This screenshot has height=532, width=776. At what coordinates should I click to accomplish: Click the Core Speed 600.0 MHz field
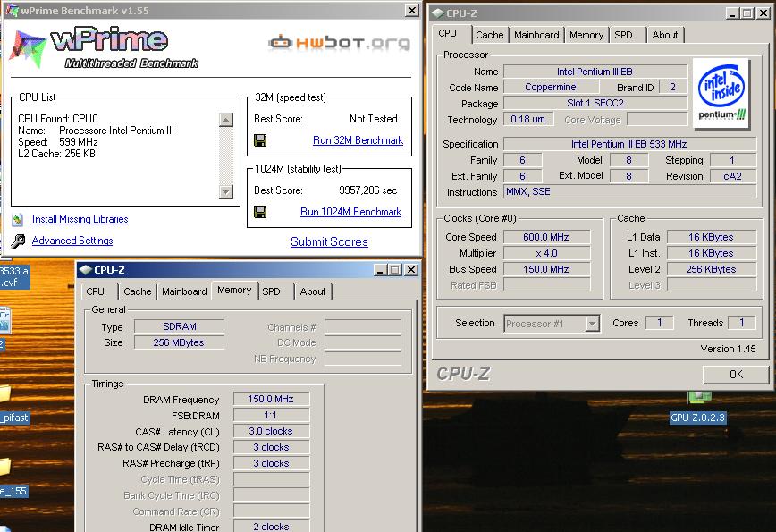[x=546, y=238]
